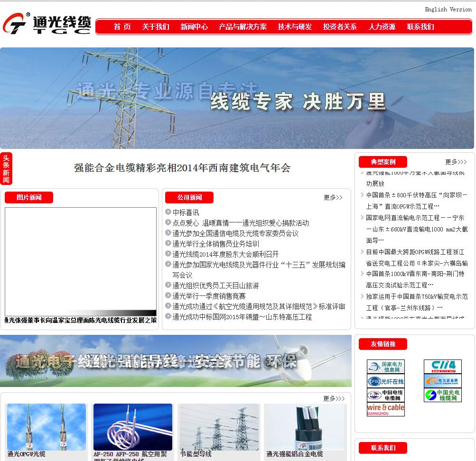Open news 通光线缆2014年度股东大会顺利召开
The image size is (476, 461).
(x=225, y=254)
